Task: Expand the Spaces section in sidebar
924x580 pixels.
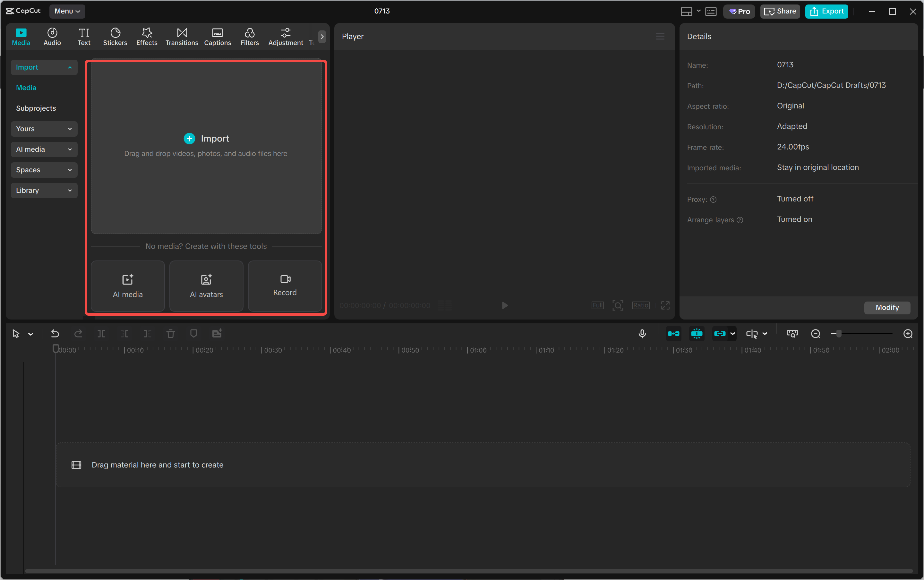Action: tap(44, 170)
